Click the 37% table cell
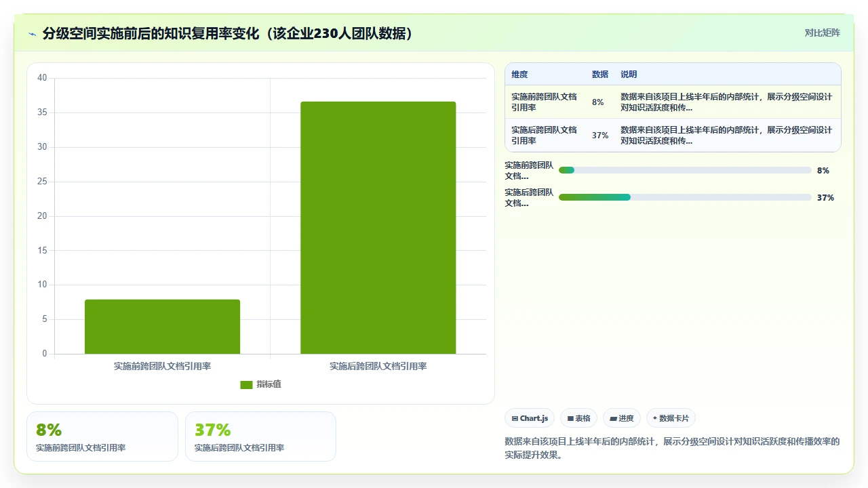Image resolution: width=868 pixels, height=488 pixels. pos(600,135)
